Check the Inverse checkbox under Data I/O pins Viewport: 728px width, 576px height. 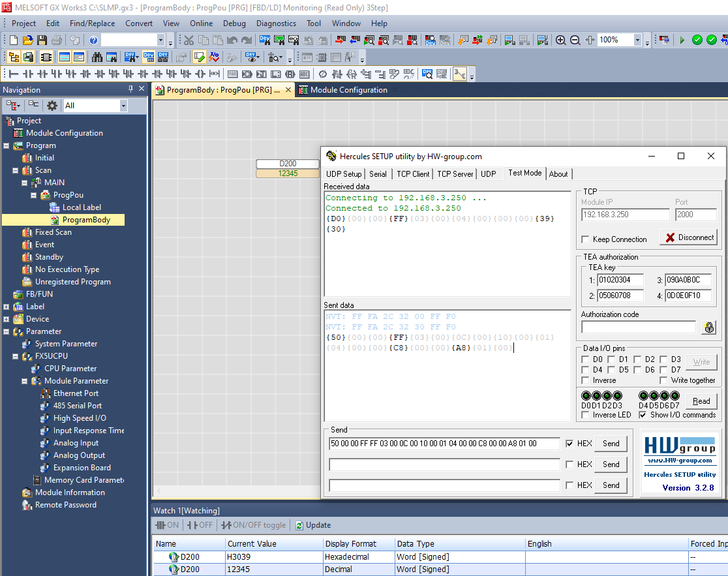tap(585, 380)
